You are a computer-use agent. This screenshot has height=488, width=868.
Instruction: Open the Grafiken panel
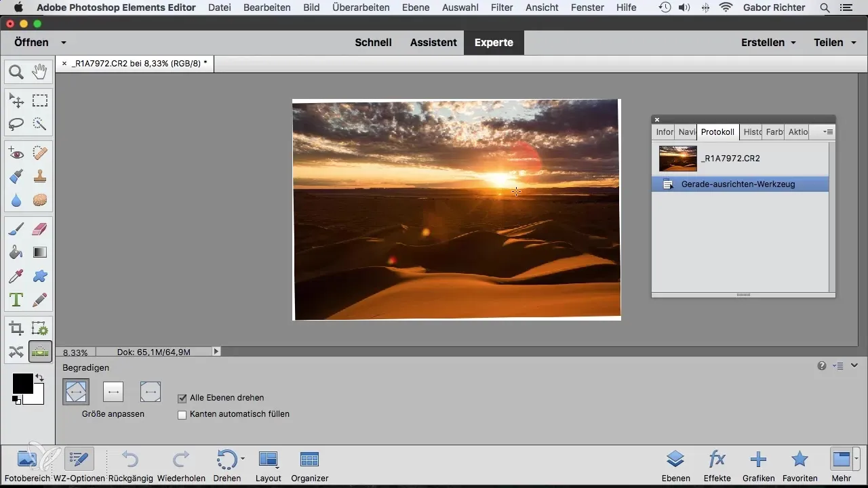759,466
